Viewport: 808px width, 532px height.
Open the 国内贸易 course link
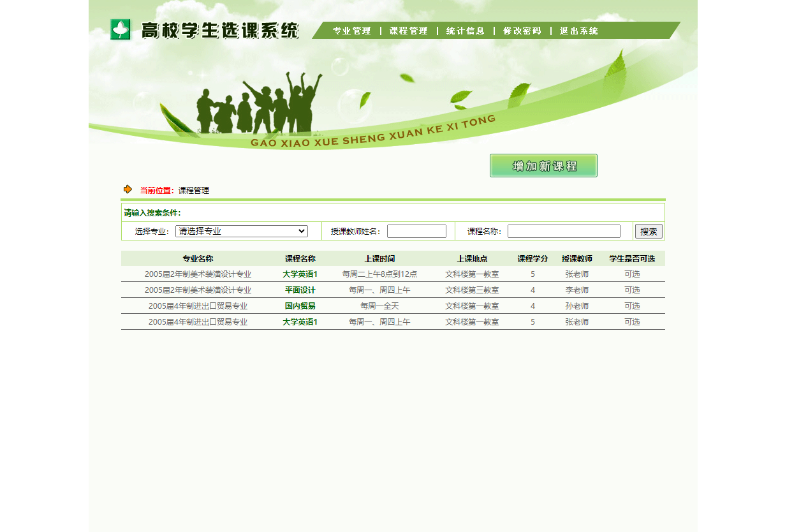pos(300,306)
